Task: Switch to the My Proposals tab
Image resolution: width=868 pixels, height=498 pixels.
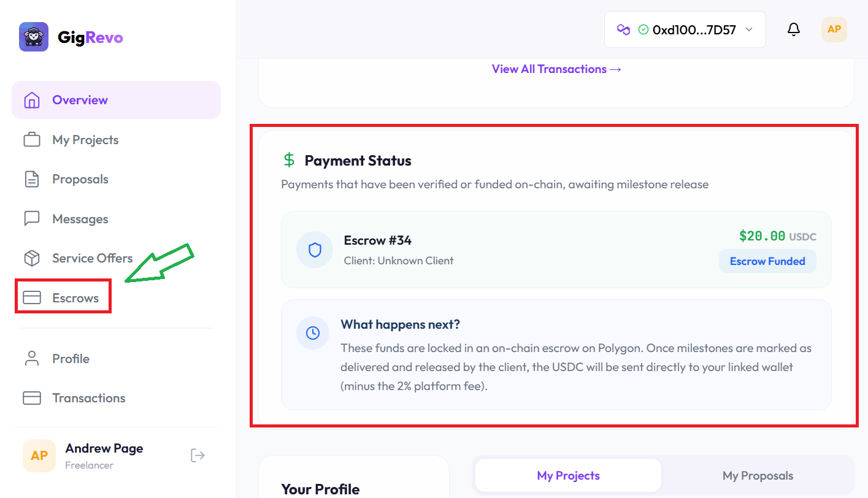Action: pyautogui.click(x=758, y=475)
